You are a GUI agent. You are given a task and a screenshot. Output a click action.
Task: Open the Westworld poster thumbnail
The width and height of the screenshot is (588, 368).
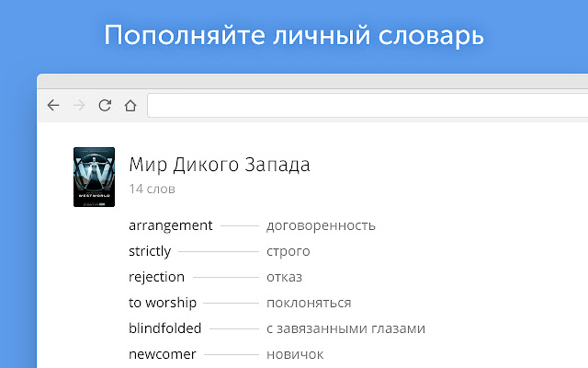[94, 177]
